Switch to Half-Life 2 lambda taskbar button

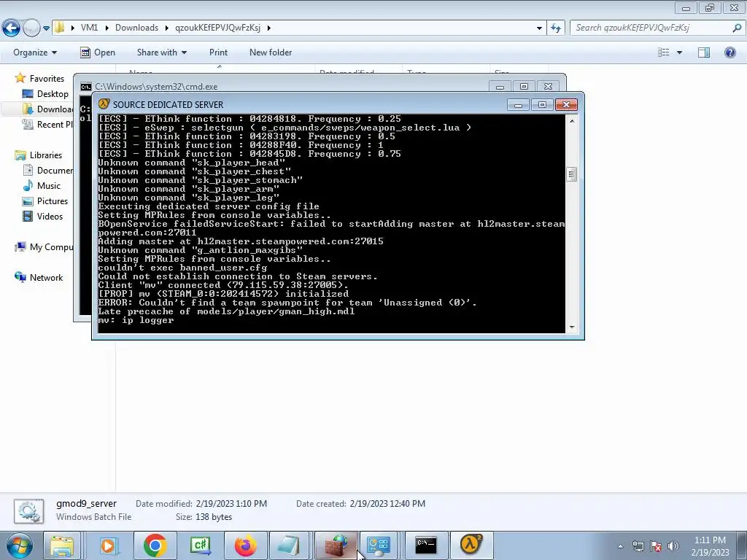tap(471, 545)
